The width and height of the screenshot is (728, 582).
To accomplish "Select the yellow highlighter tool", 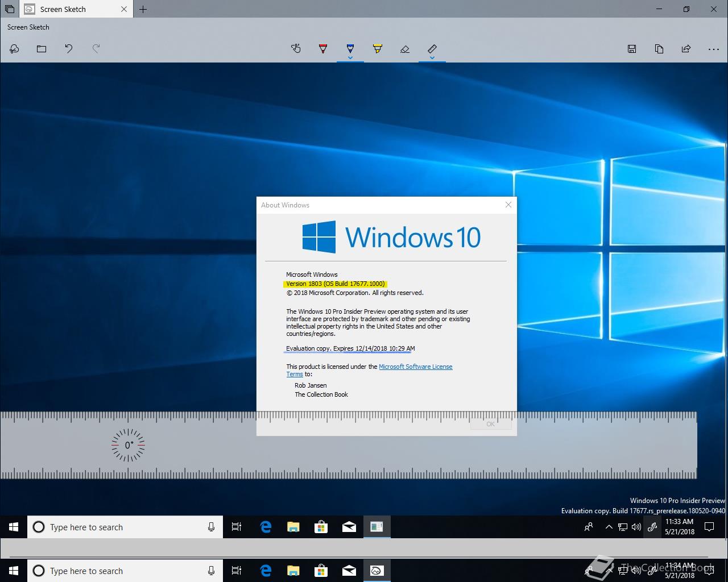I will click(378, 49).
